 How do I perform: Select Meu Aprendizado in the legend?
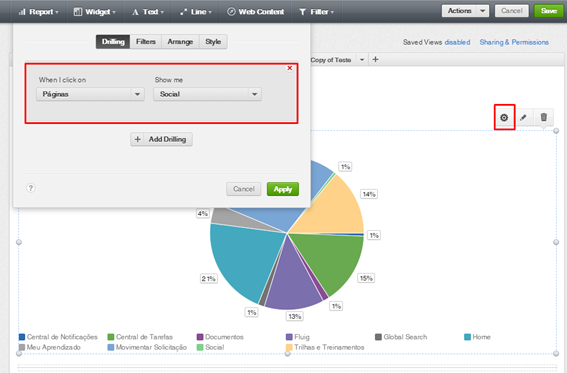coord(50,347)
